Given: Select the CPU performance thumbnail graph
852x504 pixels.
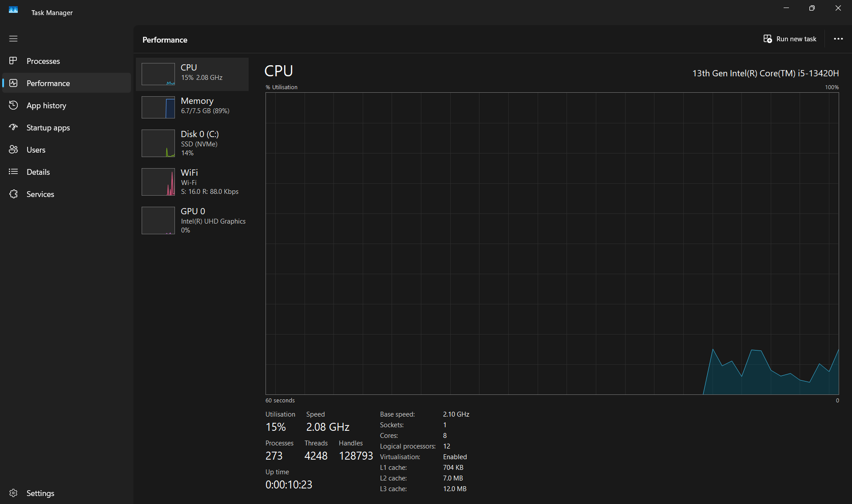Looking at the screenshot, I should pos(158,74).
